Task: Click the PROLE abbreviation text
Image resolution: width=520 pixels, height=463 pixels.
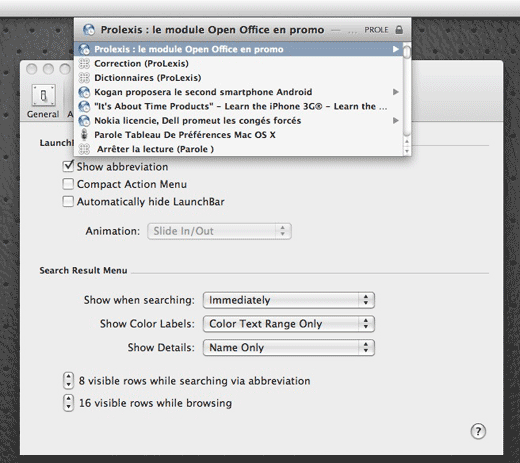Action: tap(376, 30)
